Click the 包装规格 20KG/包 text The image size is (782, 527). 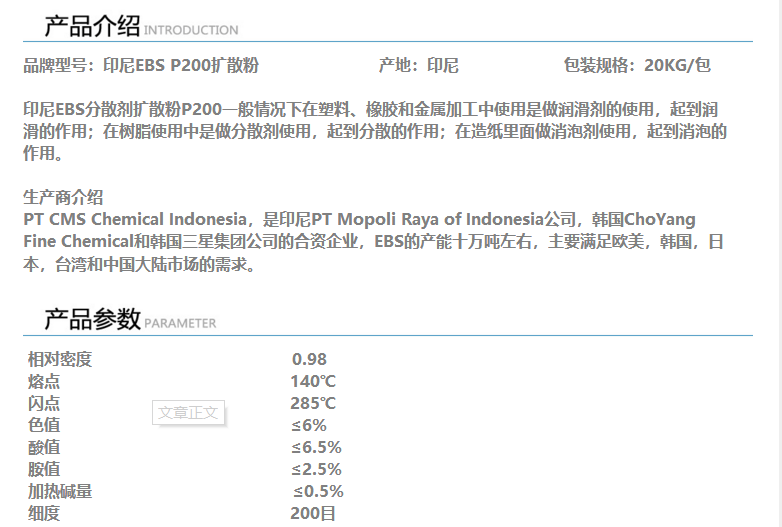637,66
